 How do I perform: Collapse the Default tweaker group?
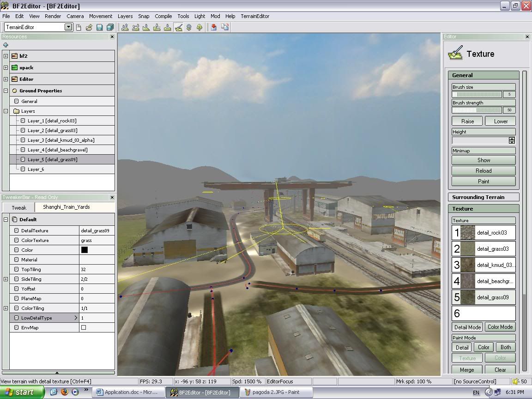coord(6,219)
